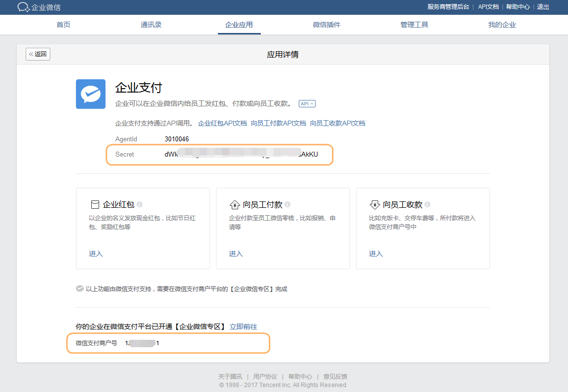Open the 向员工付款API文档 link

tap(278, 124)
